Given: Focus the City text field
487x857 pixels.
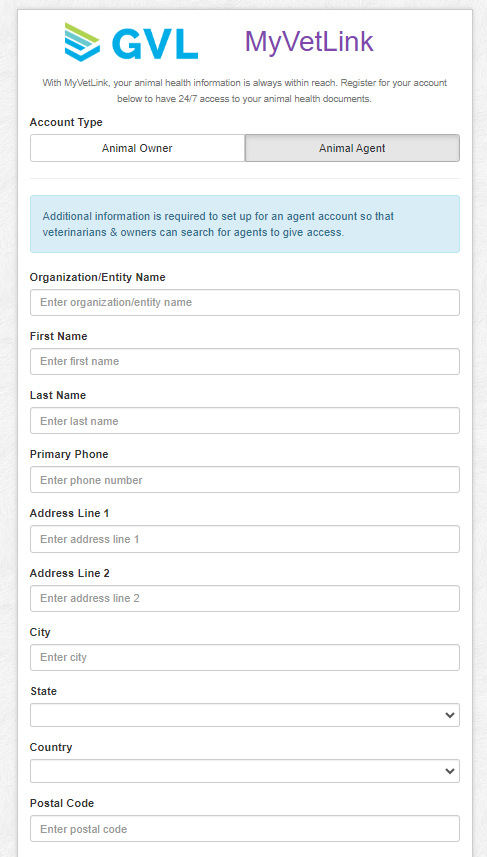Looking at the screenshot, I should click(x=245, y=658).
